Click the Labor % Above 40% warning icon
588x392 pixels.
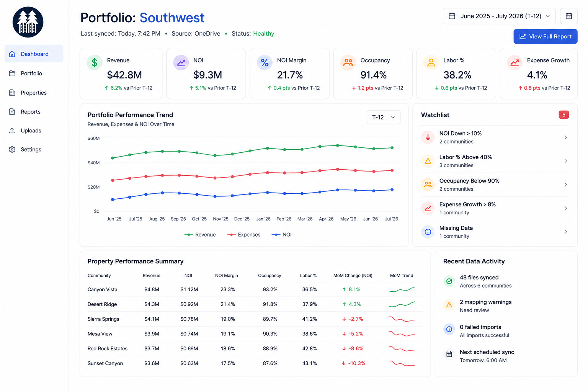coord(428,161)
